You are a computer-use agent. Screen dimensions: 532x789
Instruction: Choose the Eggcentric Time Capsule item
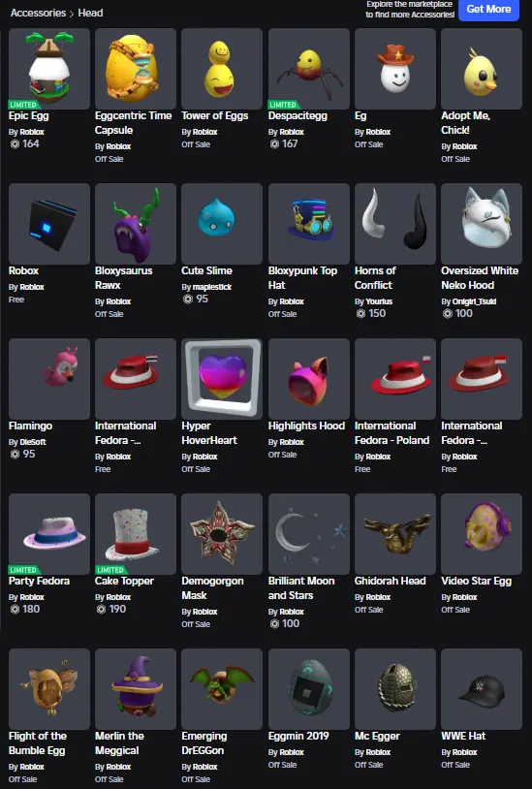[x=136, y=69]
